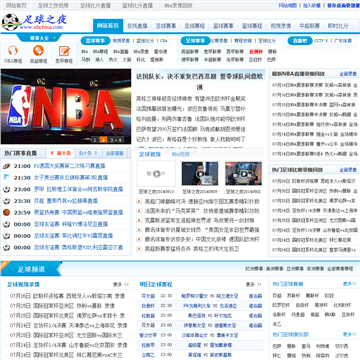This screenshot has width=360, height=360.
Task: Open the 视频录像 nav tab
Action: point(281,26)
